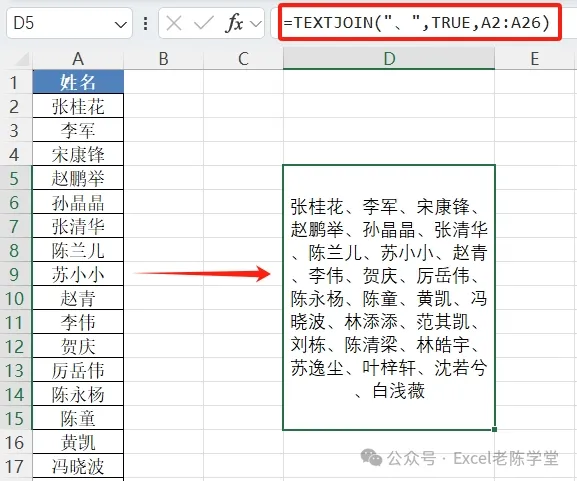Select row 3 header
Screen dimensions: 577x481
pyautogui.click(x=16, y=130)
